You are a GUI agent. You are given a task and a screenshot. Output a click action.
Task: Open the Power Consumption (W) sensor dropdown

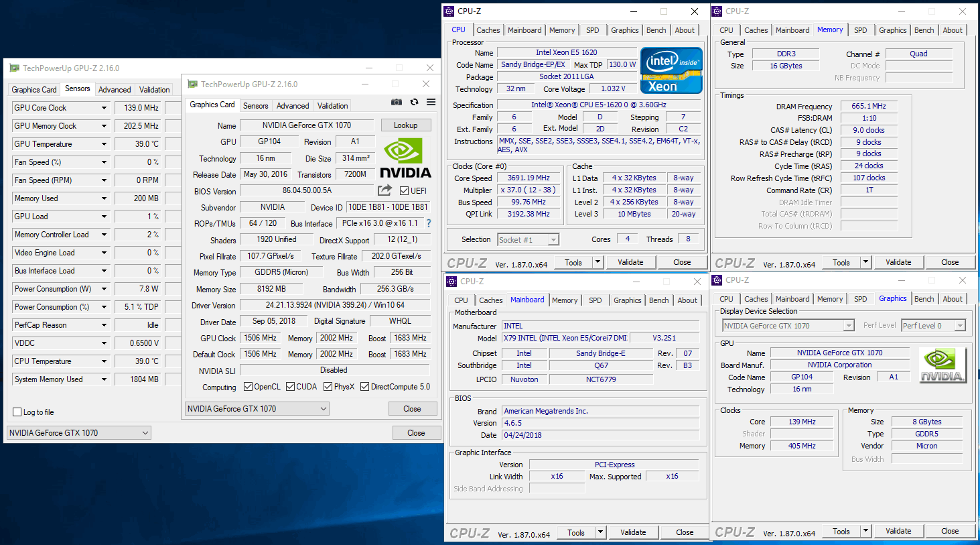104,289
